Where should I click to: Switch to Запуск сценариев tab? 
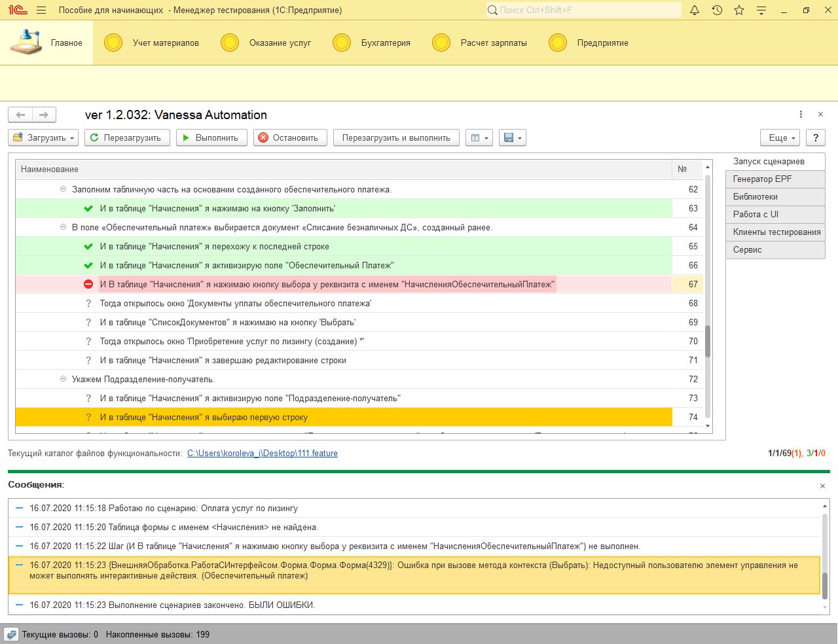[775, 161]
